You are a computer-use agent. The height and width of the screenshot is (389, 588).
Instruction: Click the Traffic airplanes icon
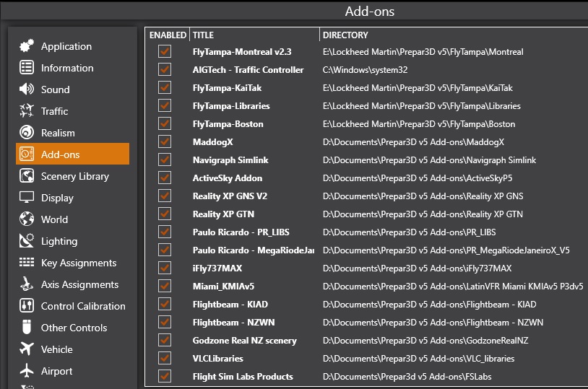click(27, 111)
